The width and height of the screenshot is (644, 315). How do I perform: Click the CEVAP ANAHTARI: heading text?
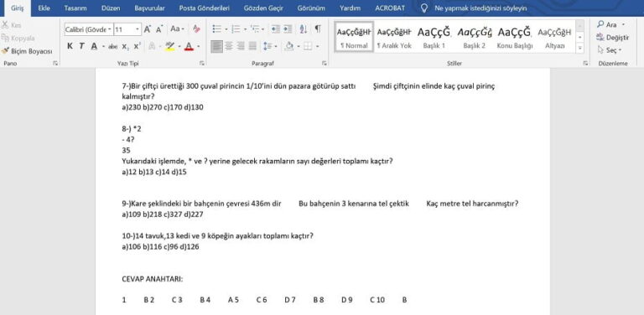pyautogui.click(x=153, y=279)
